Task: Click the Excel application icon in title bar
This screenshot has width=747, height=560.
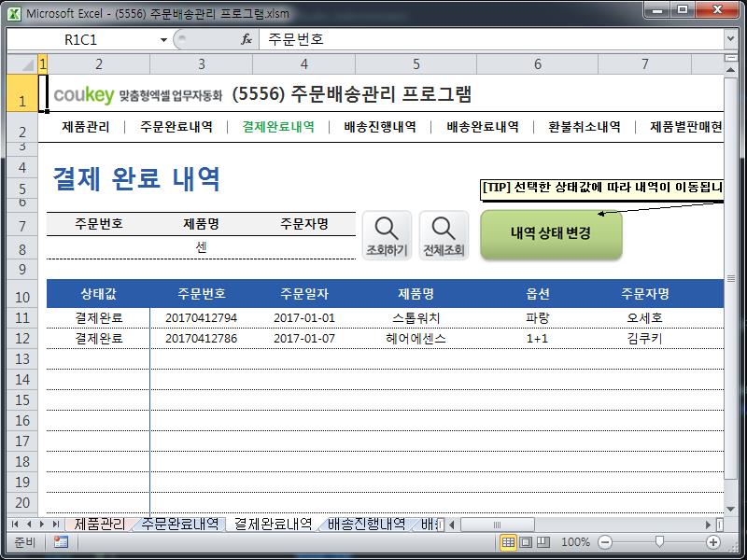Action: click(14, 13)
